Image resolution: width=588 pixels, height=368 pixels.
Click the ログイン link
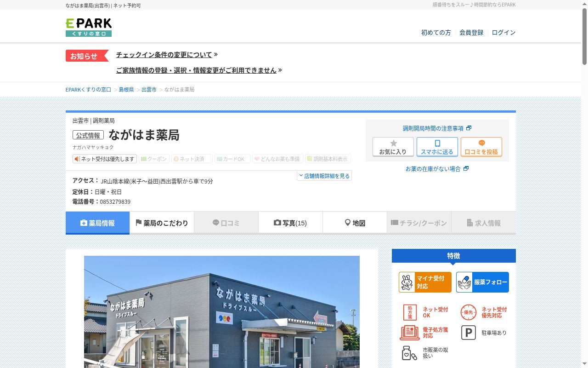503,33
